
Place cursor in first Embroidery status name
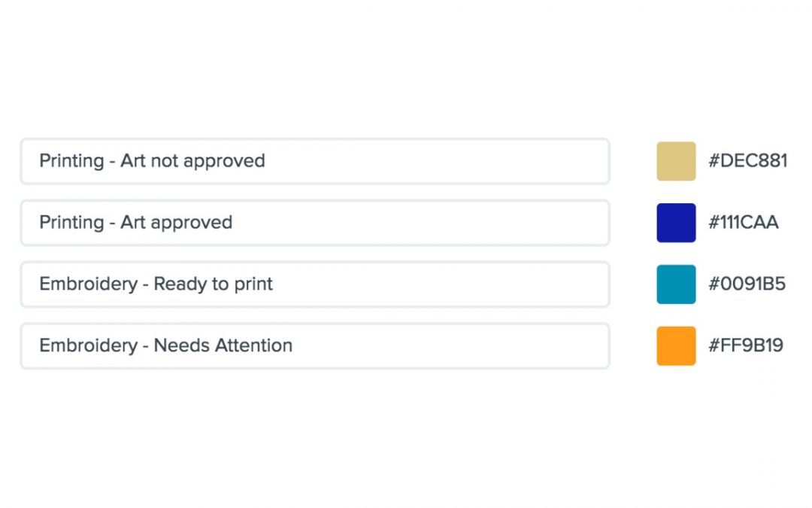click(x=315, y=284)
